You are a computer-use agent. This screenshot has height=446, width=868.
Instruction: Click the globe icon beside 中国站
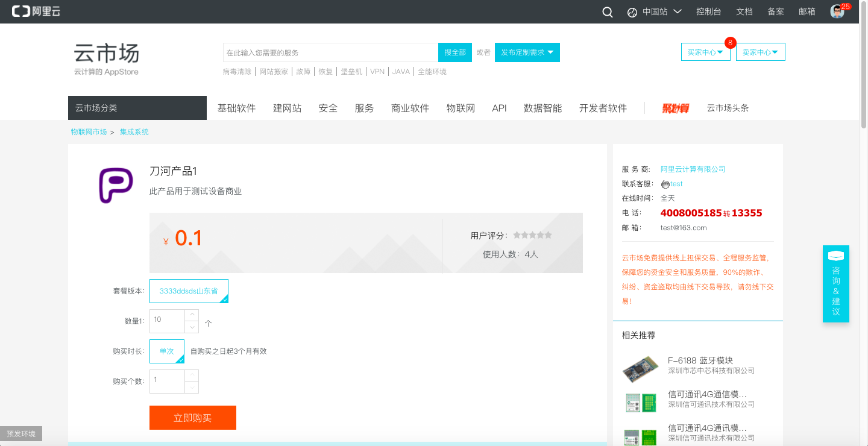(x=632, y=12)
